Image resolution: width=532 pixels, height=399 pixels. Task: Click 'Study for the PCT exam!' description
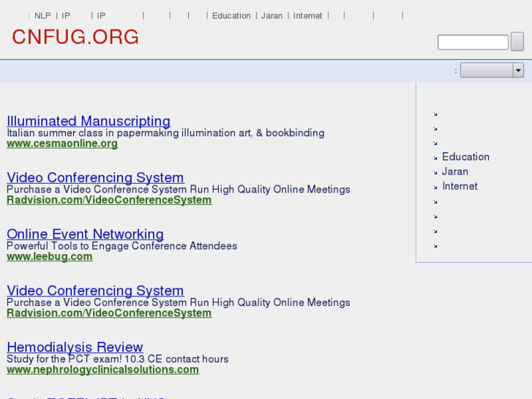(x=117, y=359)
